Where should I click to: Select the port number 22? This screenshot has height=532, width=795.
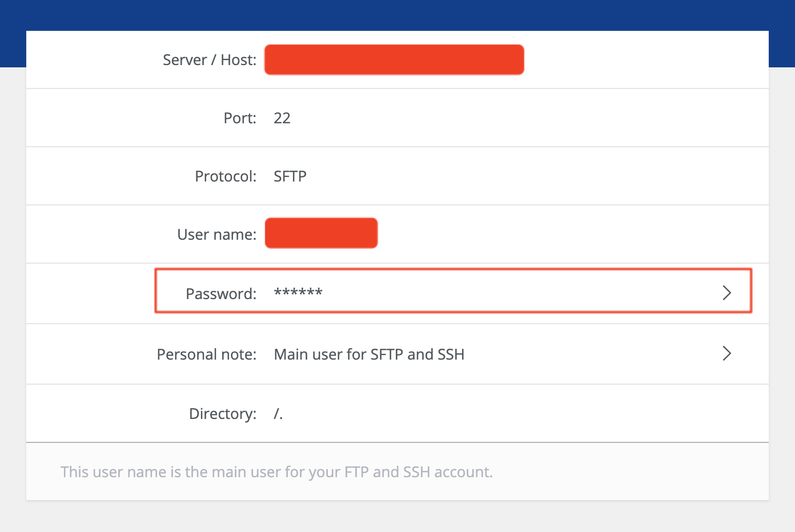(x=282, y=118)
